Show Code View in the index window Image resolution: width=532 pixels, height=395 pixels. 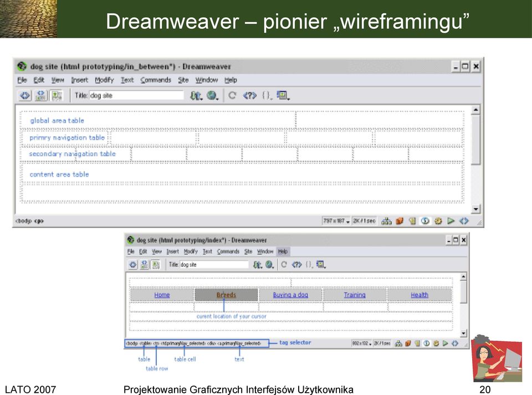click(x=133, y=264)
